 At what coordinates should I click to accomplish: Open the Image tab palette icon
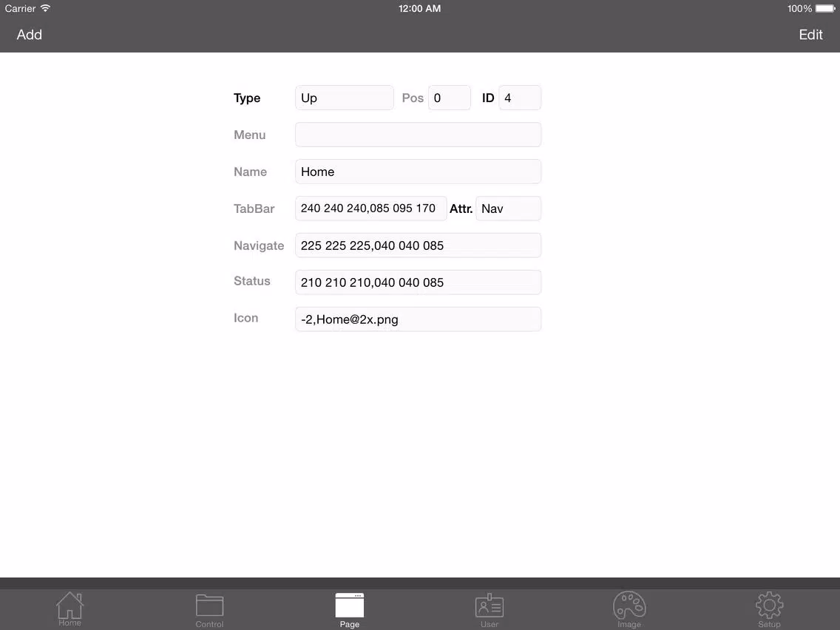click(x=629, y=606)
